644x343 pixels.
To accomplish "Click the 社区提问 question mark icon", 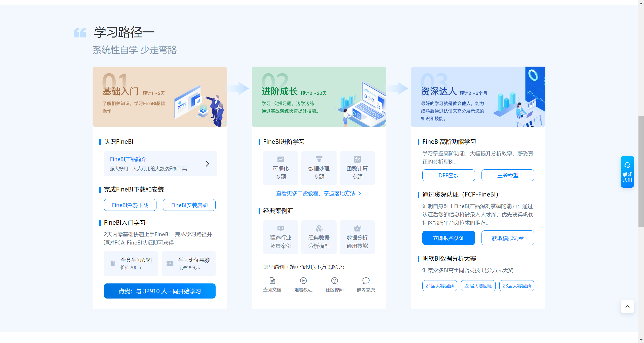I will pyautogui.click(x=334, y=281).
